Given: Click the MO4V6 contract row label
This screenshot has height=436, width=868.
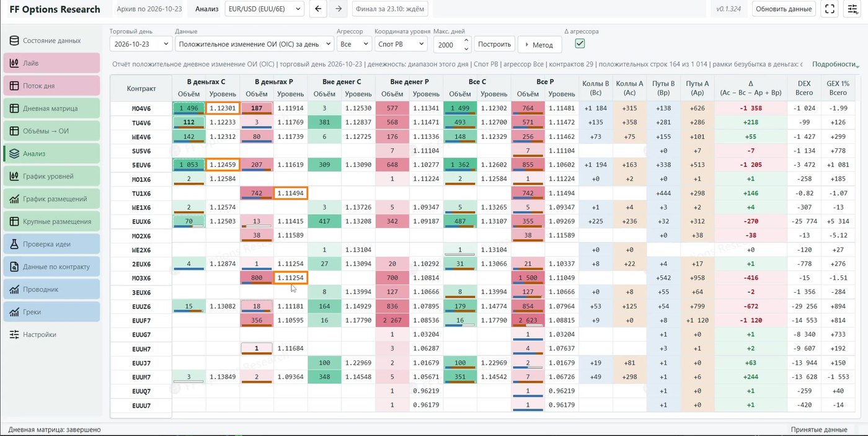Looking at the screenshot, I should [141, 109].
